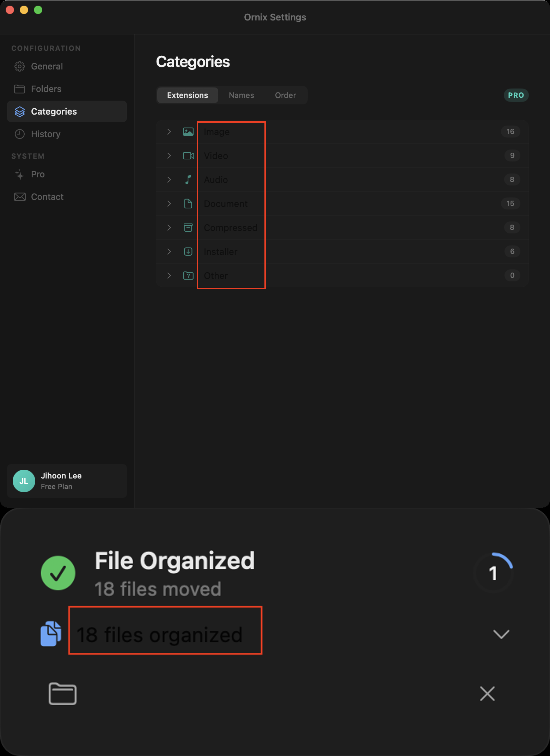The height and width of the screenshot is (756, 550).
Task: Select the Categories layers icon
Action: coord(20,111)
